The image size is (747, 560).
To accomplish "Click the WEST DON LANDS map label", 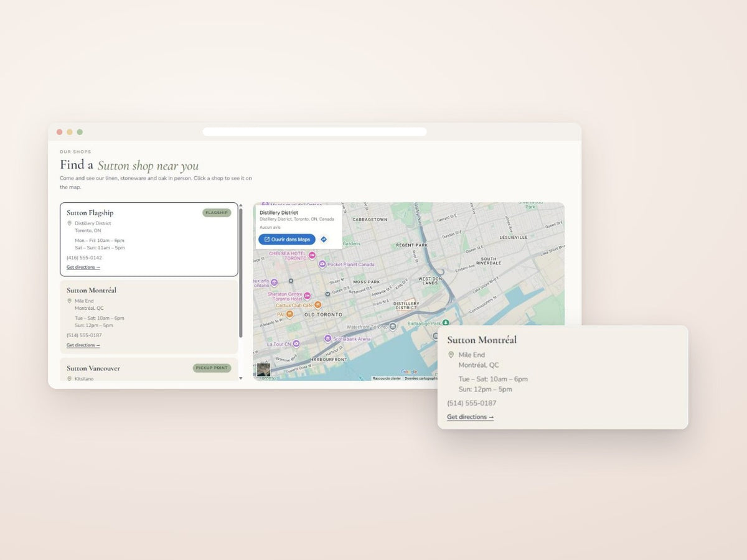I will coord(430,281).
